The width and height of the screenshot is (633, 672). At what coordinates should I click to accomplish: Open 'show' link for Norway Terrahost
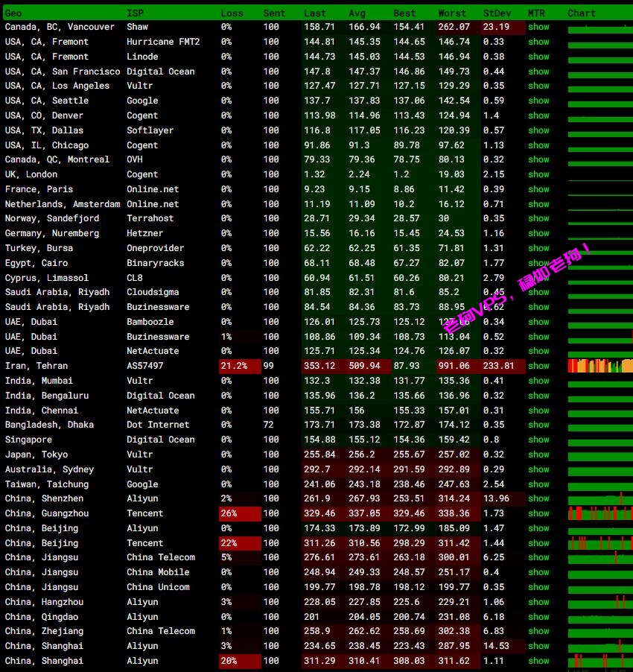click(538, 218)
